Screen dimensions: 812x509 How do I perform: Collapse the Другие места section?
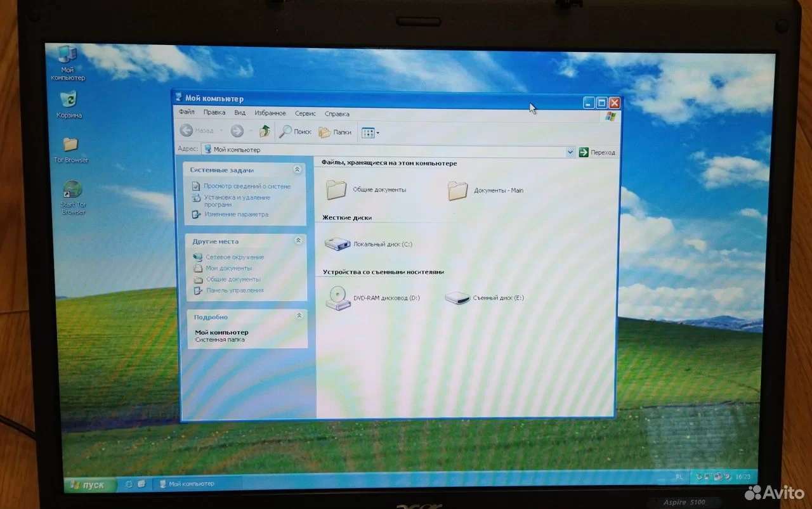pos(298,241)
